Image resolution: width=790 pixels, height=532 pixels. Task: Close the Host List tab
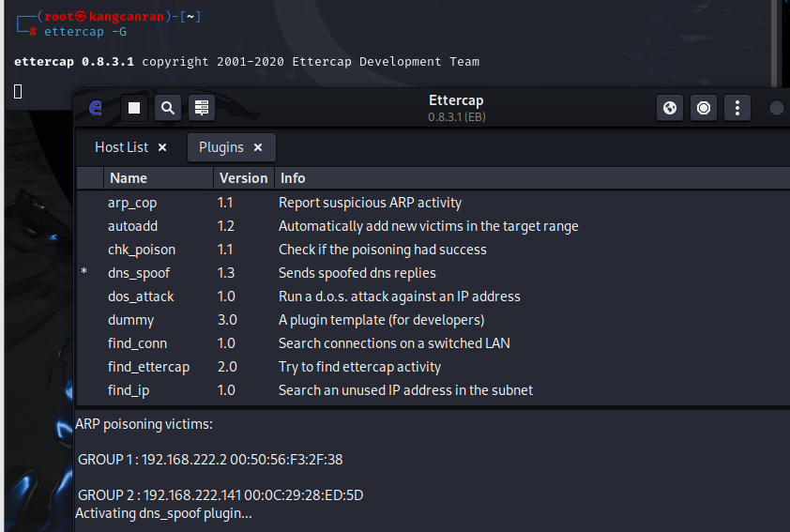coord(162,147)
